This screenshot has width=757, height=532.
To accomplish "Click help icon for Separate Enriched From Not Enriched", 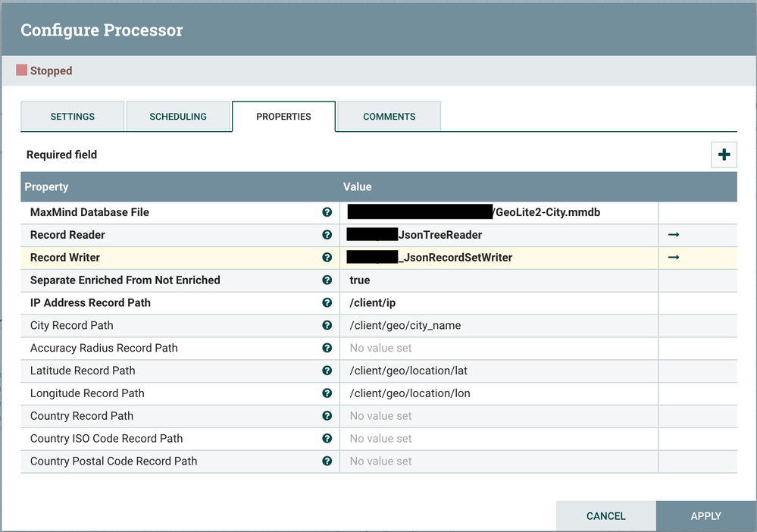I will 327,280.
